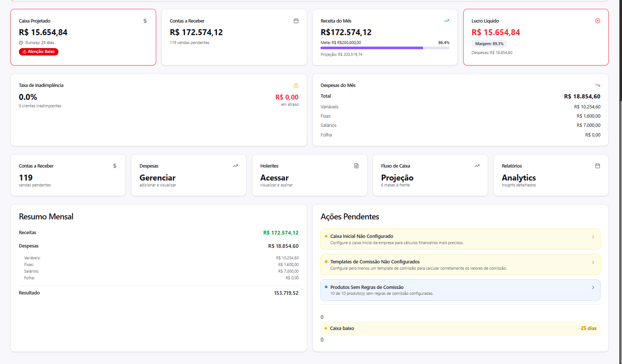Expand Produtos Sem Regras de Comissão chevron
The height and width of the screenshot is (364, 622).
tap(593, 287)
